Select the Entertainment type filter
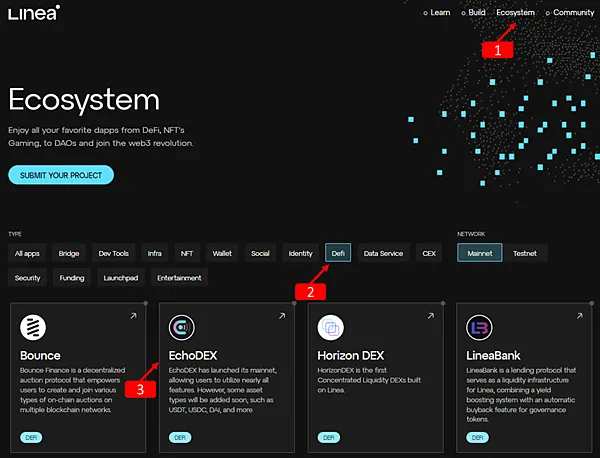600x458 pixels. 179,278
